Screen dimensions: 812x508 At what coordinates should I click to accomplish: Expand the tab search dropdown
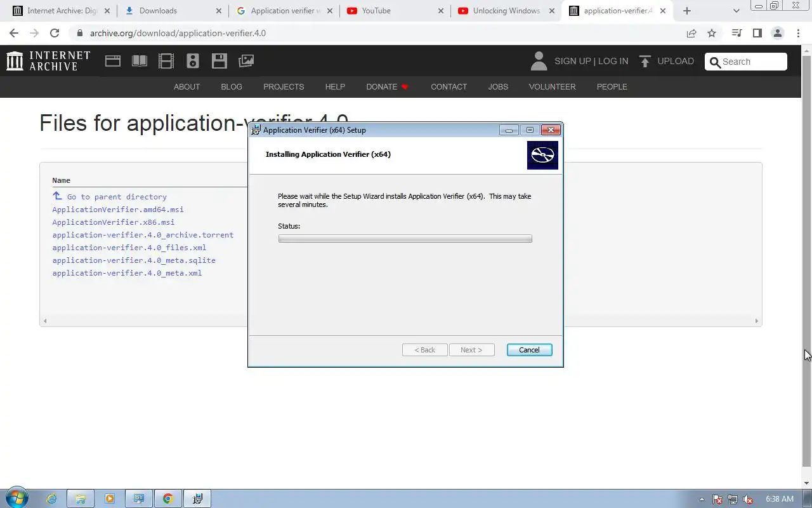[736, 11]
